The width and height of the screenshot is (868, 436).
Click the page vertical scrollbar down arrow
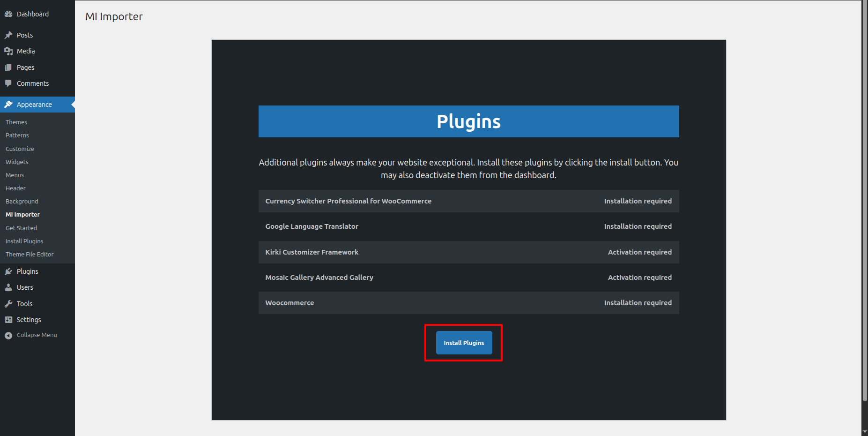click(x=864, y=432)
